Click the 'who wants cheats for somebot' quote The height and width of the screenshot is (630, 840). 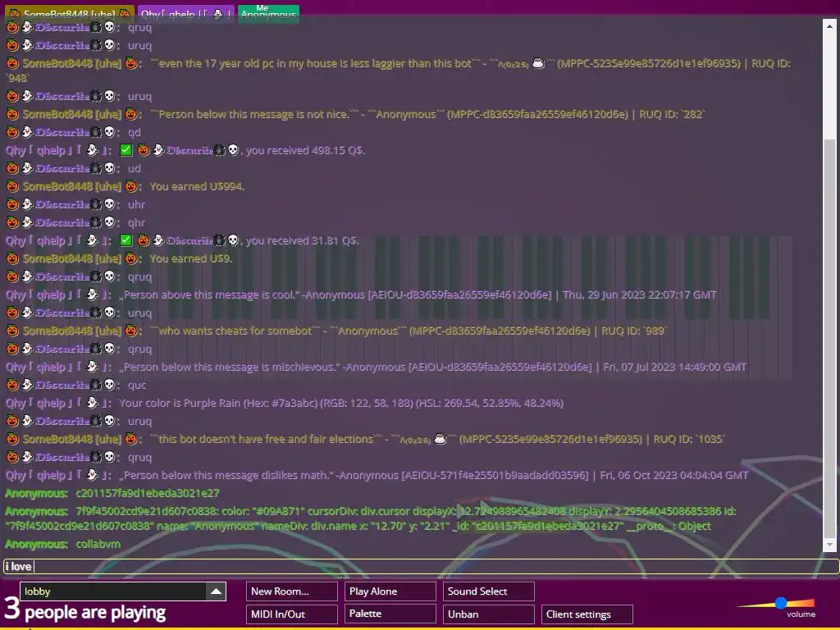(235, 331)
